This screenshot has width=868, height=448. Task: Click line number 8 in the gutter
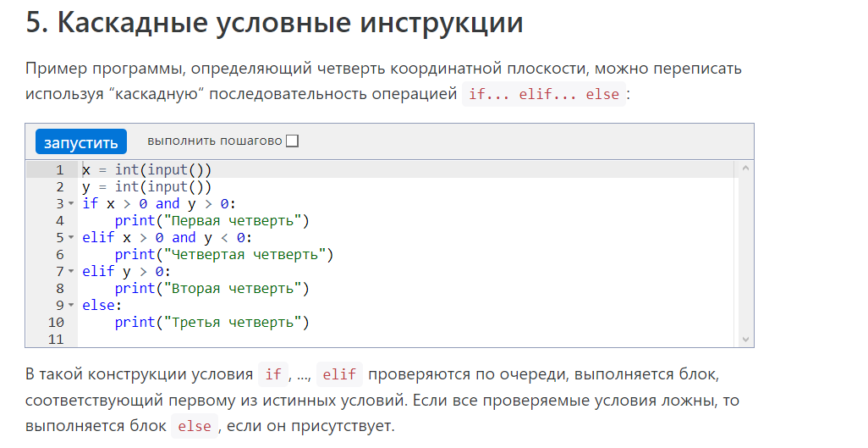[60, 288]
